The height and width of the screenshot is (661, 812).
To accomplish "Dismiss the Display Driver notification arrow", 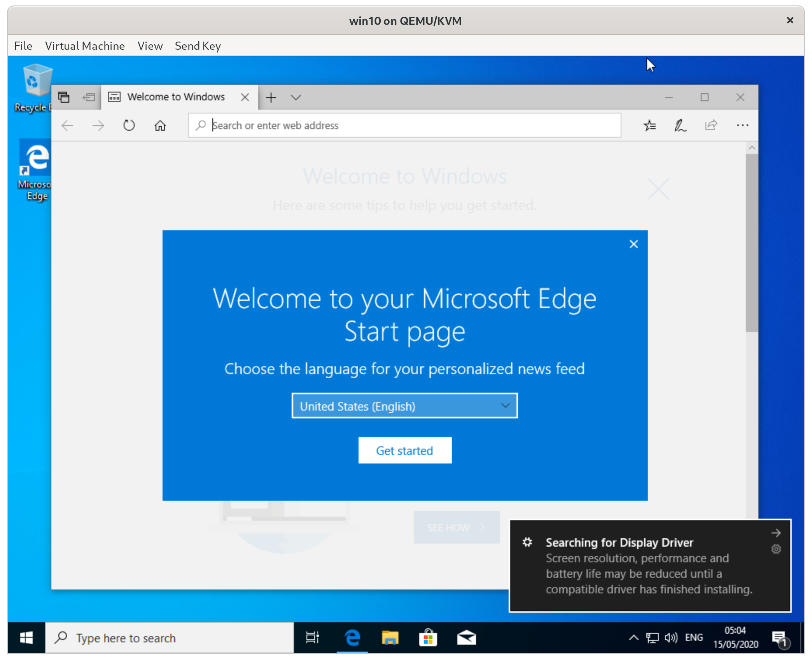I will [776, 533].
